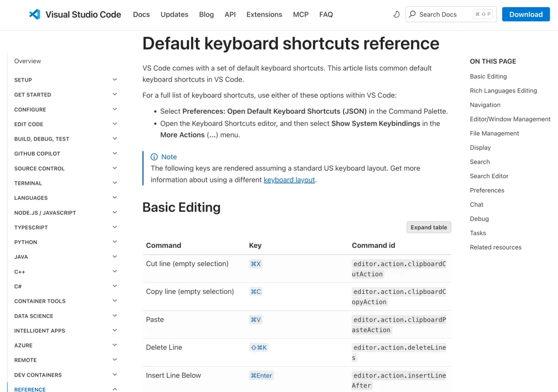Open the Extensions nav item
The image size is (558, 392).
tap(264, 14)
